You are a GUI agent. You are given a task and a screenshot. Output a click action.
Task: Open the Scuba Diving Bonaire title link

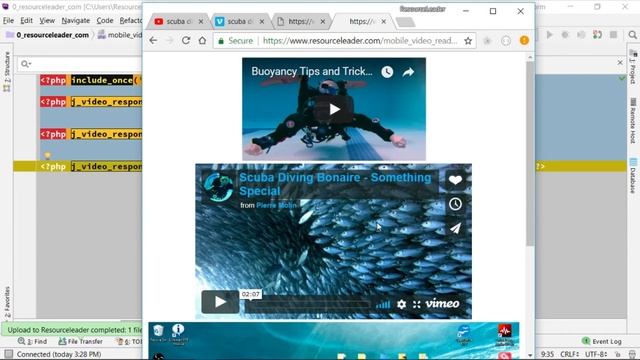(335, 184)
